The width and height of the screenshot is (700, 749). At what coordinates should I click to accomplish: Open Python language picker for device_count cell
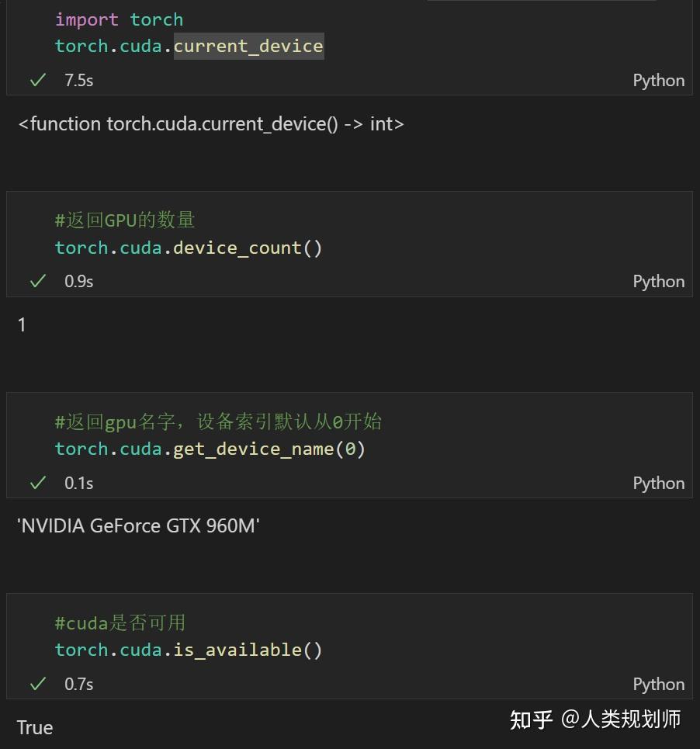[658, 282]
